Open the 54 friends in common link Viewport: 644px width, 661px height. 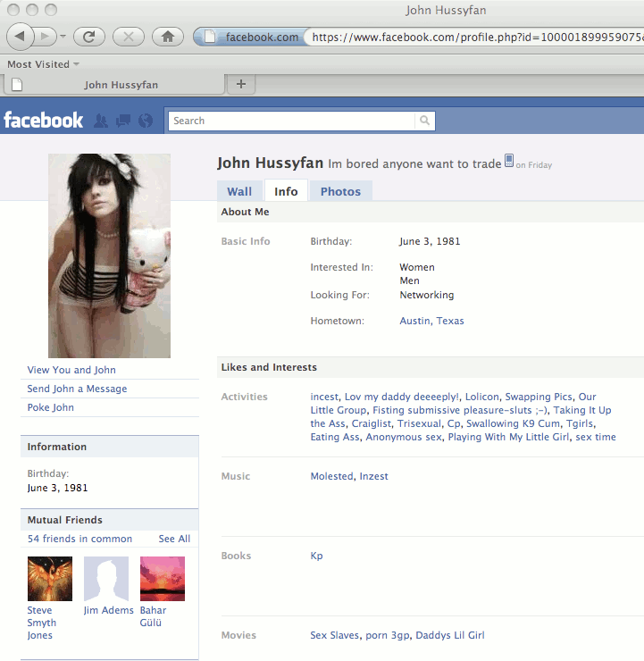pyautogui.click(x=79, y=539)
